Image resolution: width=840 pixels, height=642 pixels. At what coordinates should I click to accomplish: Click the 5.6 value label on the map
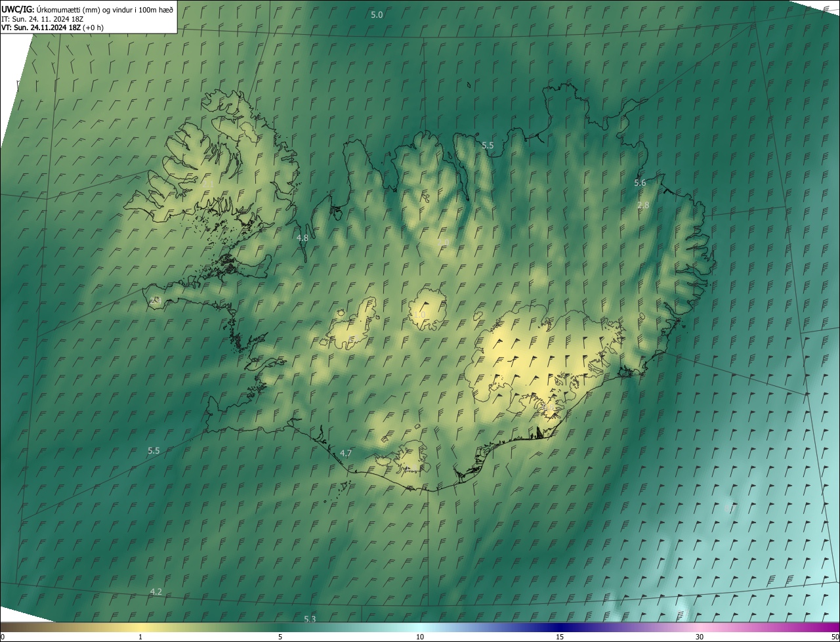[x=640, y=183]
